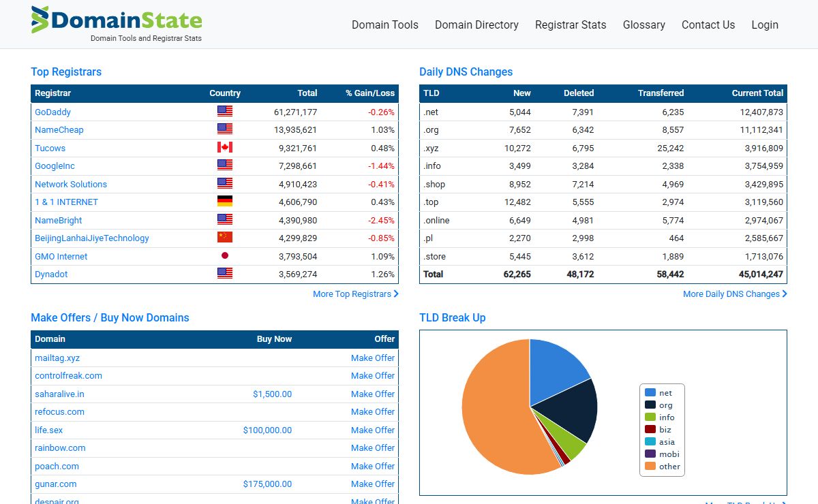
Task: Open the NameCheap registrar link
Action: click(x=59, y=129)
